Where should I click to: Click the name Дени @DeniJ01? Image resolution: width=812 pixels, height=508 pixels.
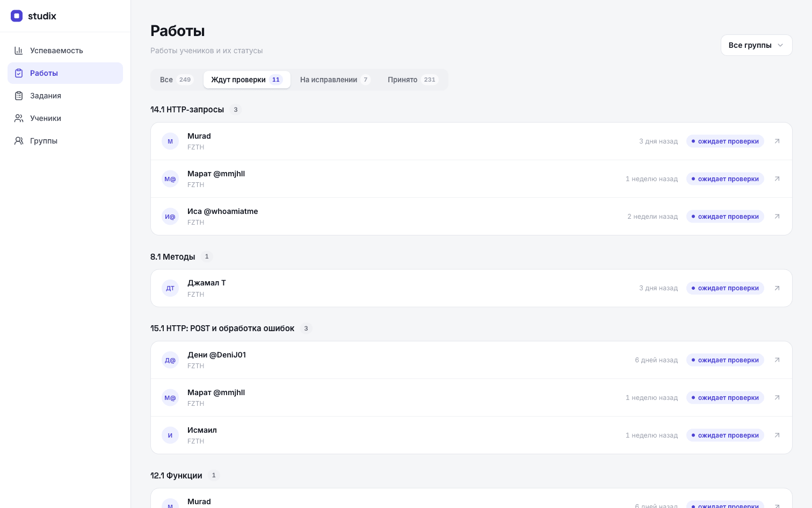click(216, 355)
